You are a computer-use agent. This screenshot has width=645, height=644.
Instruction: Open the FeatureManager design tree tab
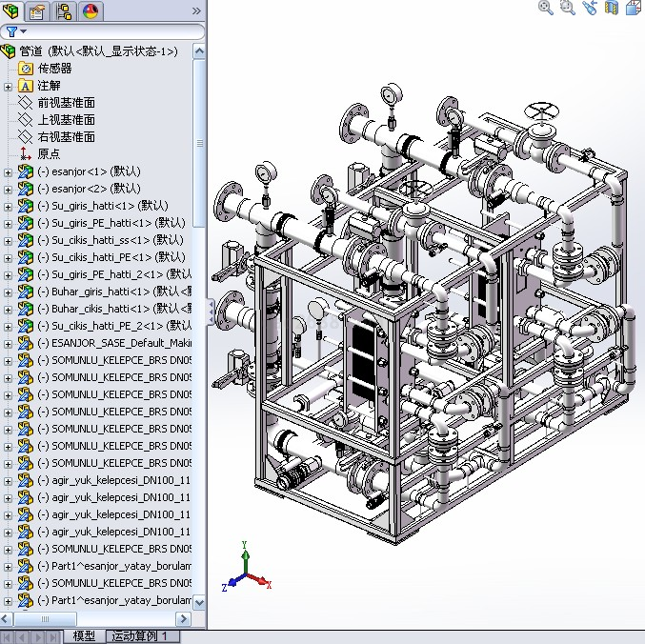(x=11, y=11)
